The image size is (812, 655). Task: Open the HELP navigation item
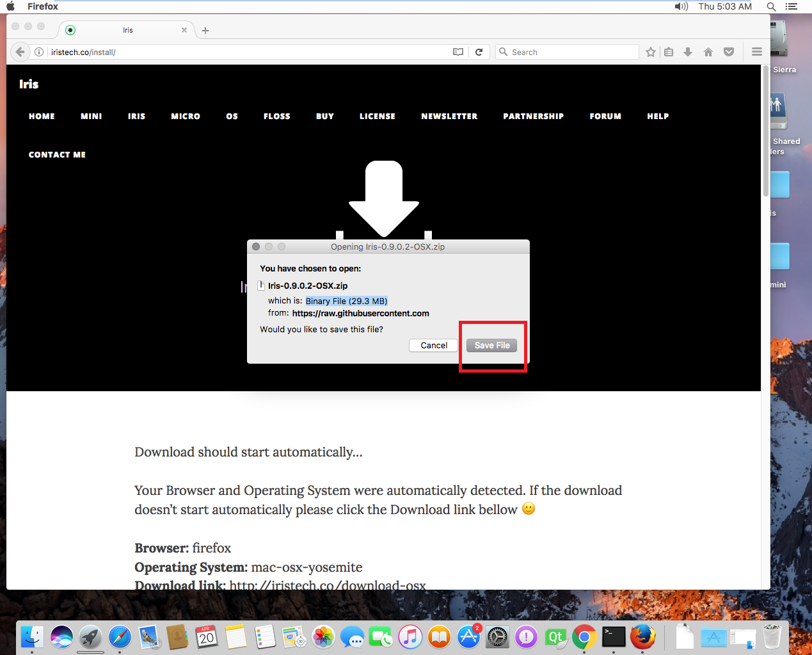tap(658, 117)
